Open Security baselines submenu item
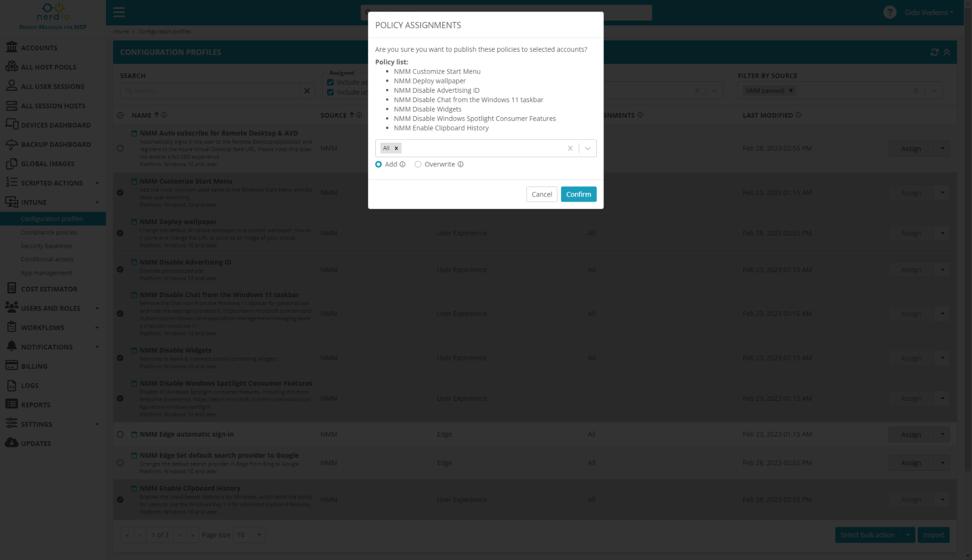 click(46, 246)
